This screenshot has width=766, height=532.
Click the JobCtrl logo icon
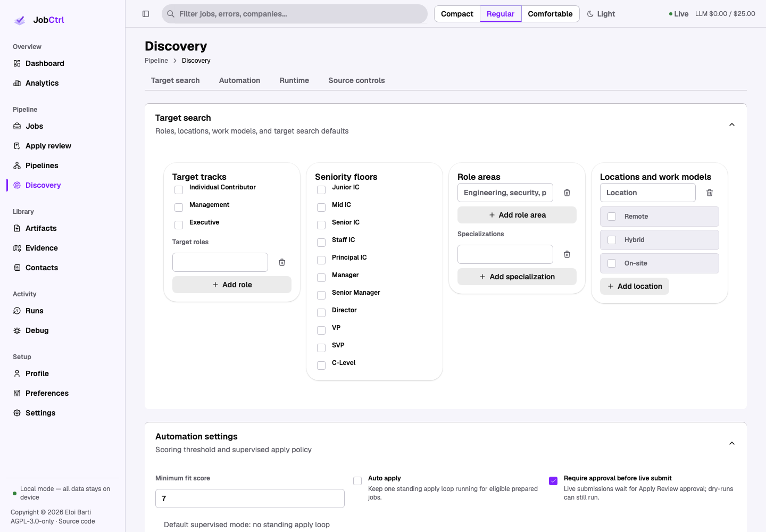tap(20, 20)
